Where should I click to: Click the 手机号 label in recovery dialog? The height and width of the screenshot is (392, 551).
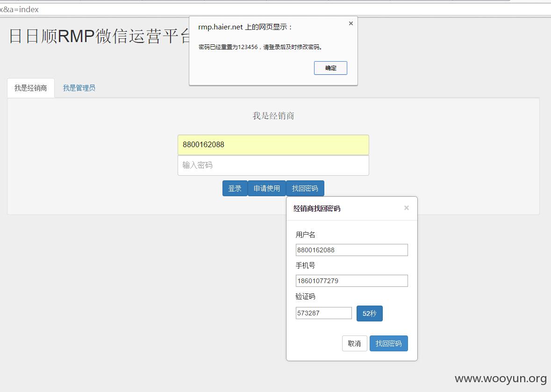tap(305, 265)
